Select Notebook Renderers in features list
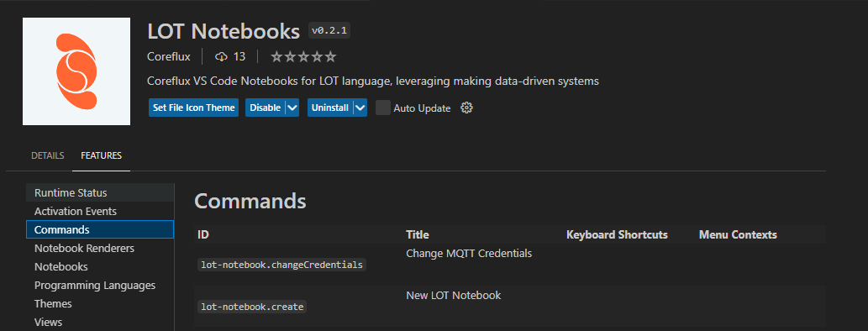868x331 pixels. tap(100, 248)
